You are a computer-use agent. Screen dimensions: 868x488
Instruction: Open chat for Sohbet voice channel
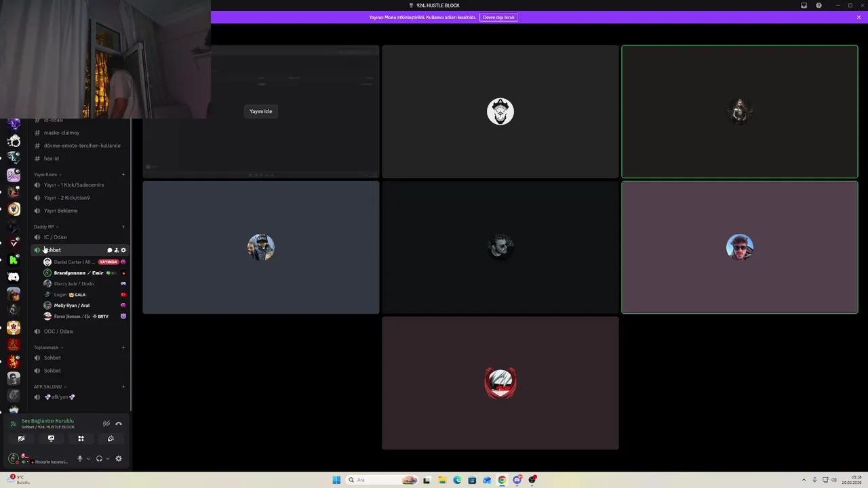coord(110,250)
